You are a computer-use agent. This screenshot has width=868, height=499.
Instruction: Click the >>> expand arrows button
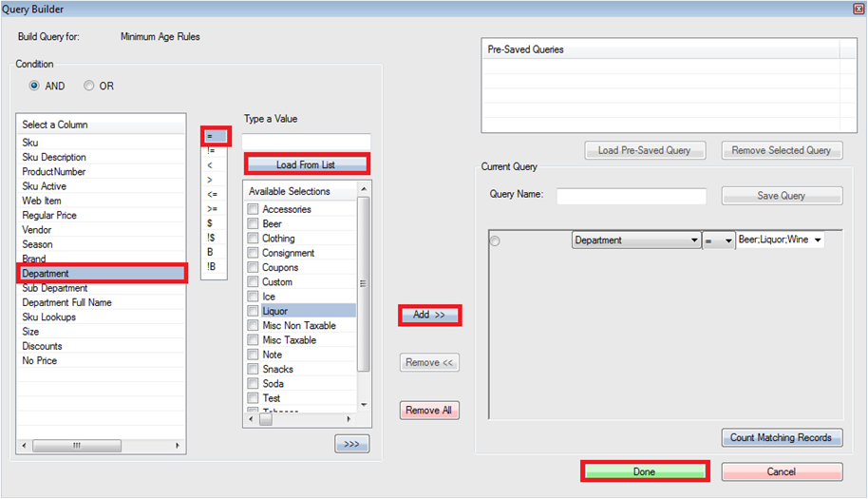coord(351,444)
